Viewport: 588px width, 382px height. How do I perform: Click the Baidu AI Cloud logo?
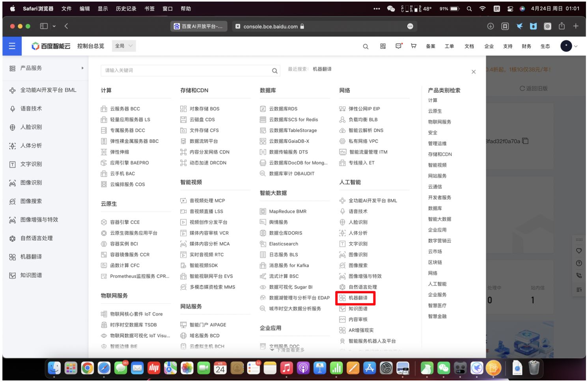tap(51, 46)
